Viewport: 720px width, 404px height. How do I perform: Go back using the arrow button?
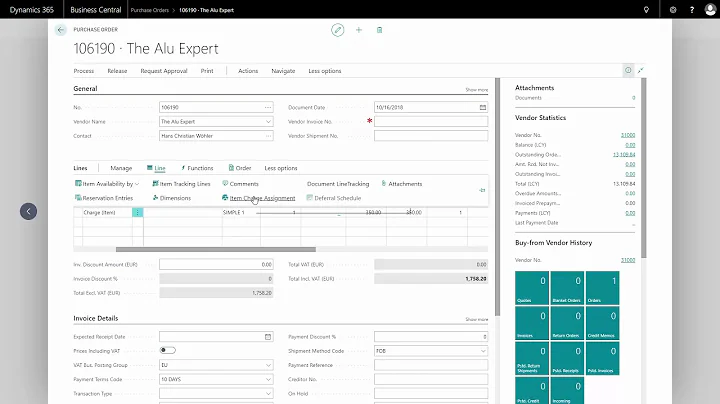pos(61,30)
